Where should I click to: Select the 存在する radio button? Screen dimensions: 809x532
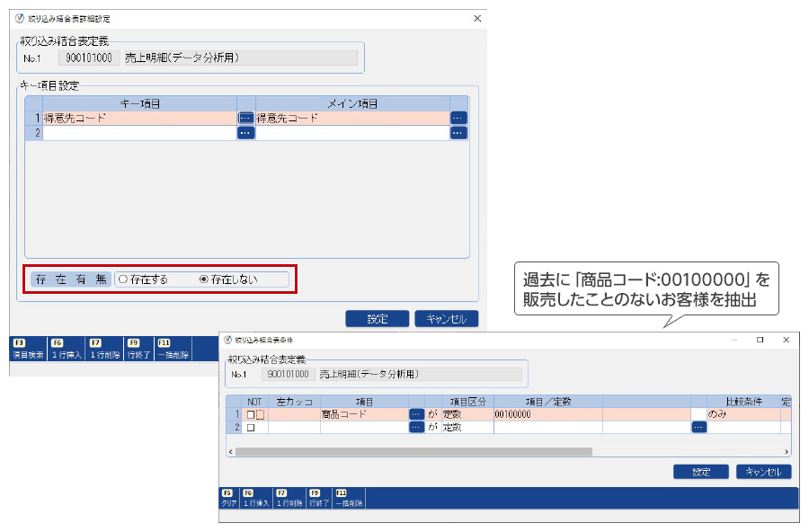[x=123, y=279]
